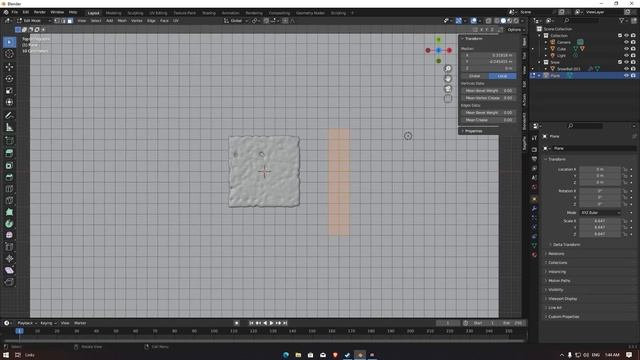The image size is (640, 360).
Task: Hide the Cube object with its eye icon
Action: click(x=626, y=49)
